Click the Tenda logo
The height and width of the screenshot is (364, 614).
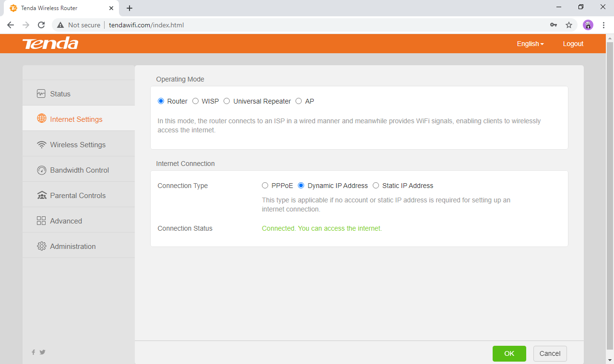pyautogui.click(x=50, y=44)
